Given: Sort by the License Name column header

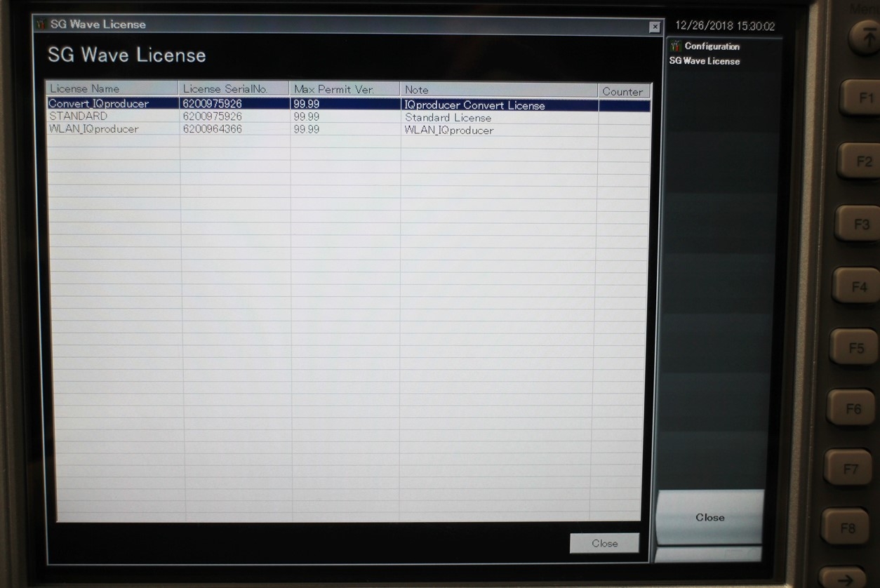Looking at the screenshot, I should (112, 88).
